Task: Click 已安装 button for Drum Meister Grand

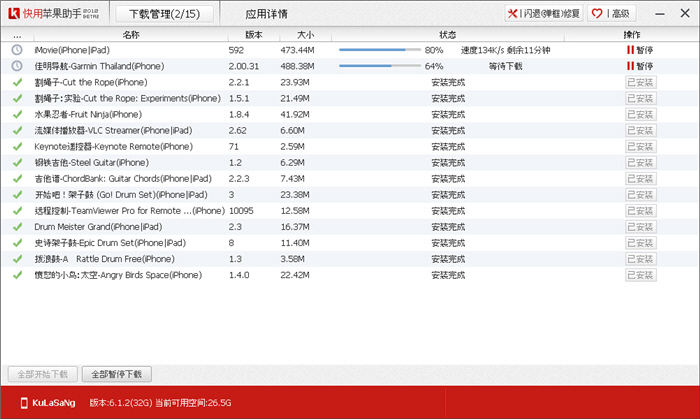Action: click(x=641, y=227)
